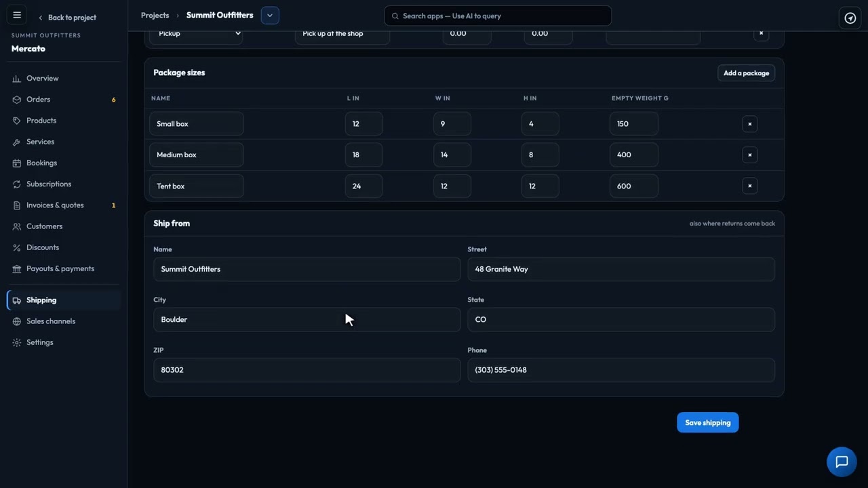Edit the Phone number field
The width and height of the screenshot is (868, 488).
621,370
